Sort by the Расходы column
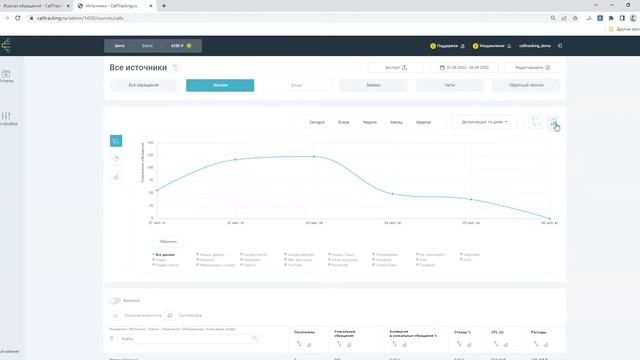Screen dimensions: 640x360 click(x=536, y=344)
